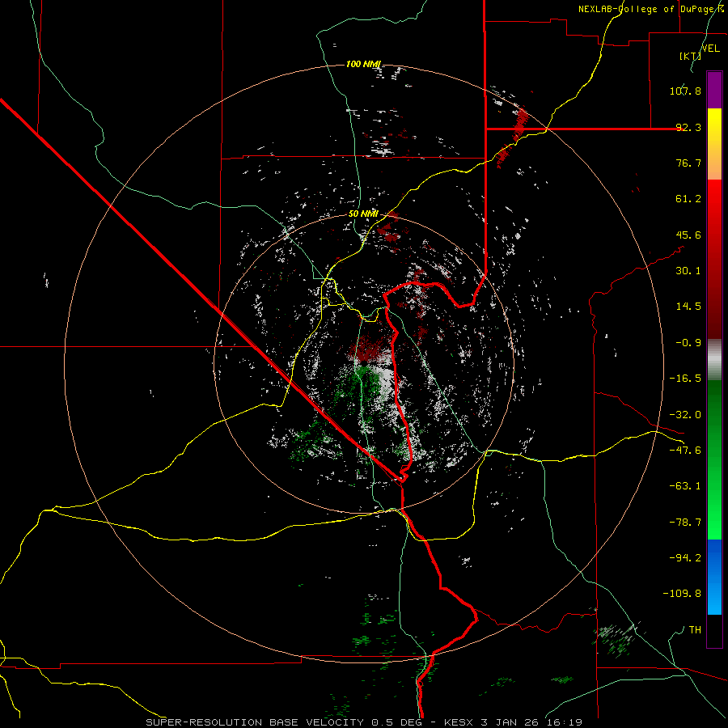
Task: Click the -109.8 value on the velocity scale
Action: pos(682,594)
